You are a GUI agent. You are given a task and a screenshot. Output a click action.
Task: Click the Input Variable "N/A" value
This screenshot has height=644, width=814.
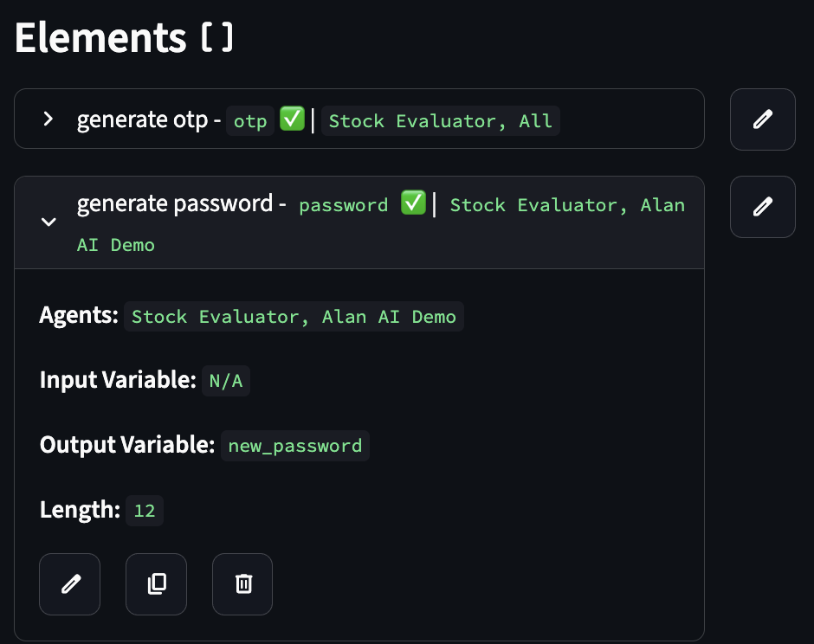226,381
